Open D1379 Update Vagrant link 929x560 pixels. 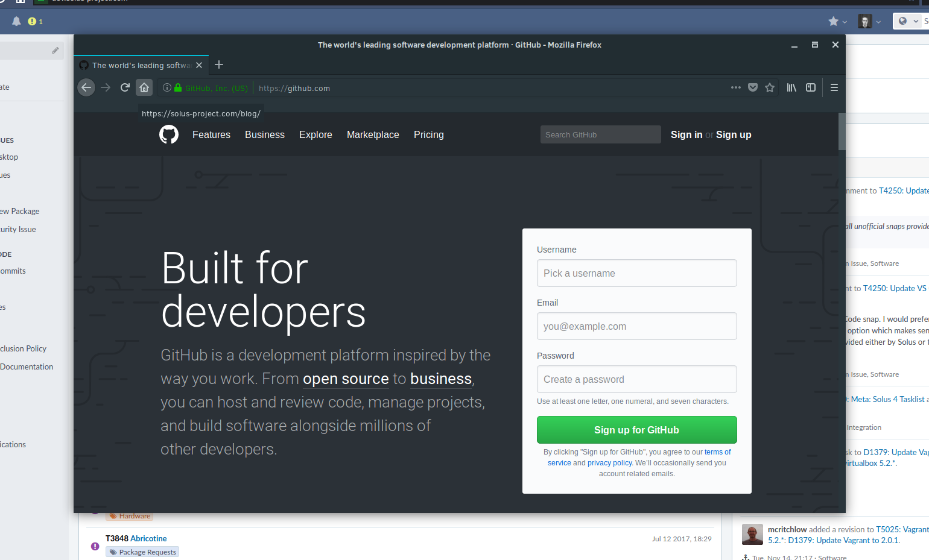844,540
